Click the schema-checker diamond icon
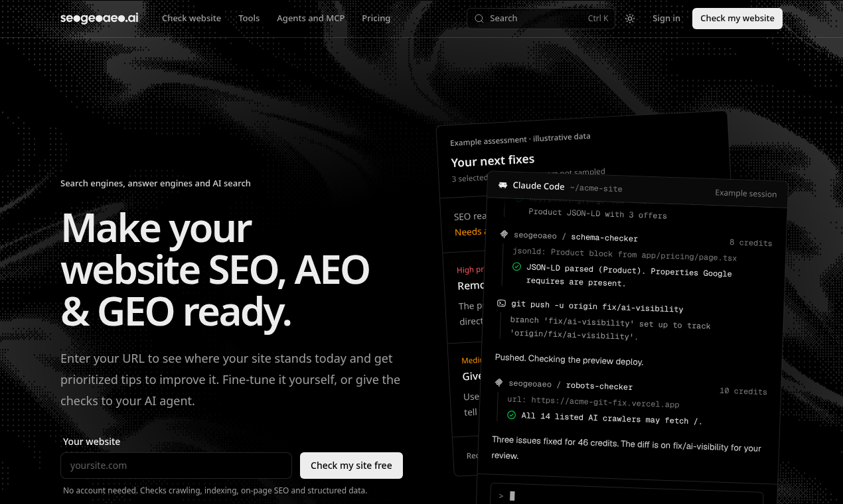The height and width of the screenshot is (504, 843). (504, 235)
